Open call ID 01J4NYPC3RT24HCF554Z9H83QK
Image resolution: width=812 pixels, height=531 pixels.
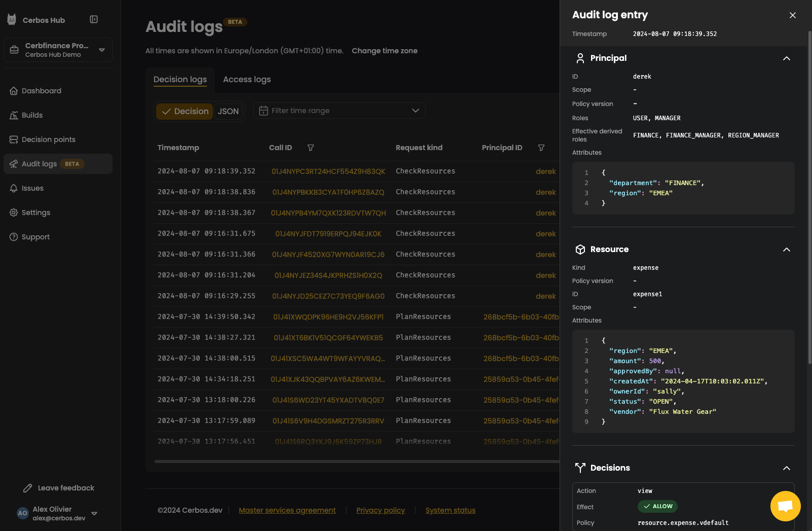pos(328,171)
